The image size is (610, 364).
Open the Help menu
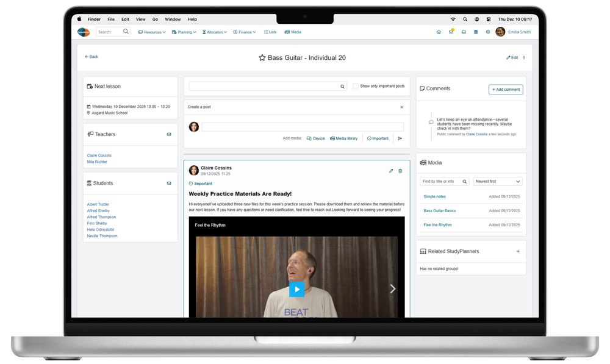click(192, 19)
